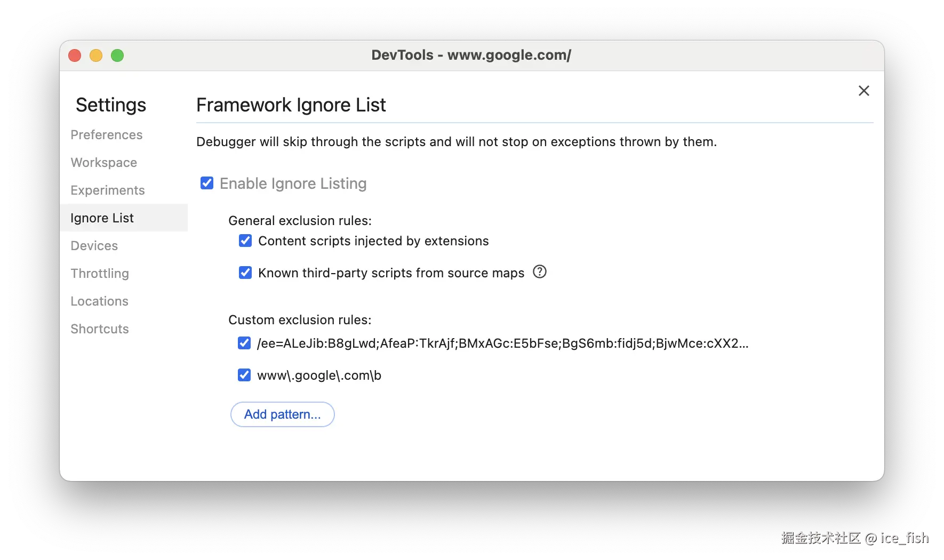Viewport: 944px width, 560px height.
Task: Show the Locations settings tab
Action: coord(100,301)
